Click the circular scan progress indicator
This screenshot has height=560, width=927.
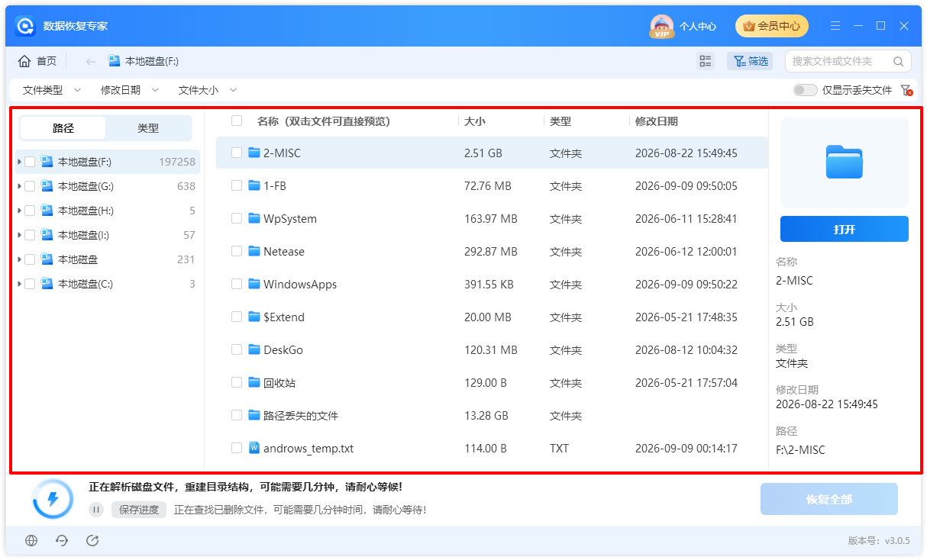pyautogui.click(x=53, y=500)
